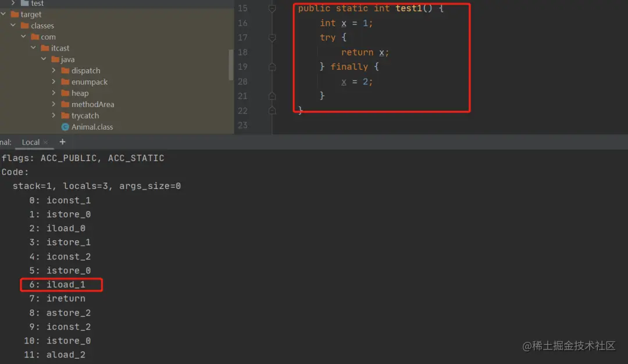Select the java folder icon
The width and height of the screenshot is (628, 364).
(55, 59)
